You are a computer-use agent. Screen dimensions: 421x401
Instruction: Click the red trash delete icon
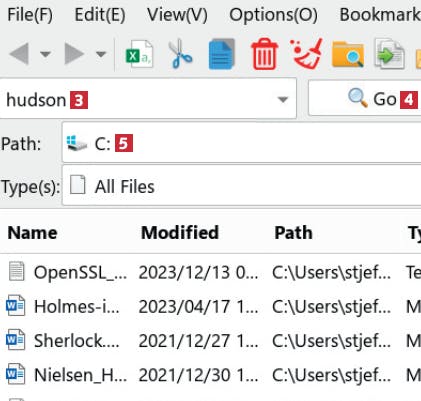264,54
